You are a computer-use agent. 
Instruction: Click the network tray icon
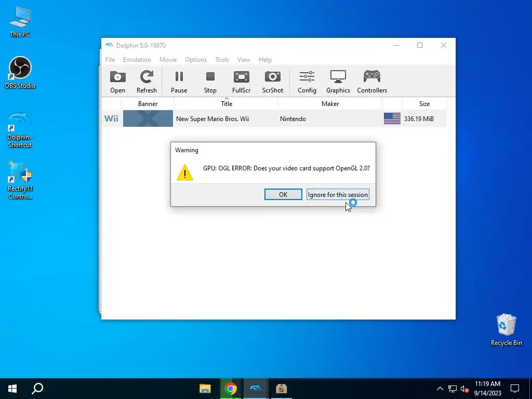click(453, 389)
